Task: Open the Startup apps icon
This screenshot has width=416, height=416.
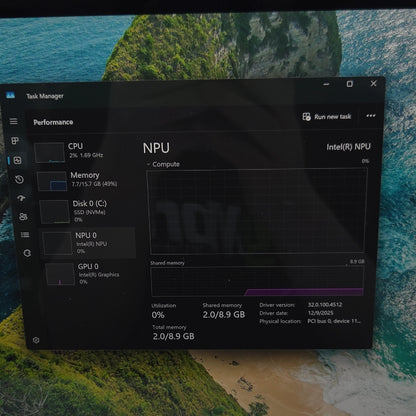Action: 21,198
